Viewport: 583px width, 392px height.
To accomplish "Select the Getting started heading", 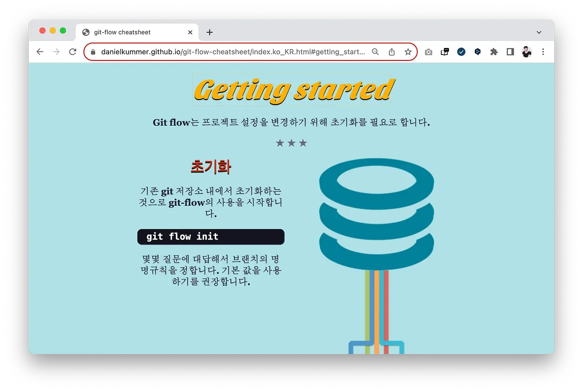I will pyautogui.click(x=294, y=90).
